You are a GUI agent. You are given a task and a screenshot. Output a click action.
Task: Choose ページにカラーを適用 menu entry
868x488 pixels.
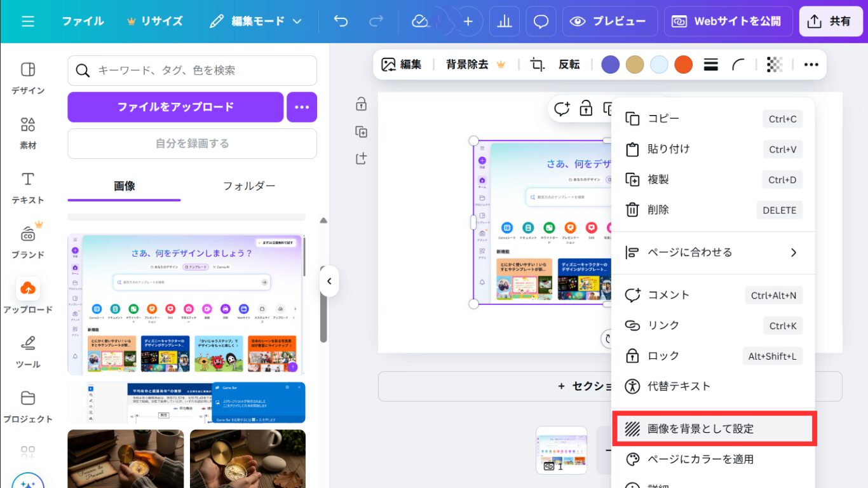coord(712,459)
